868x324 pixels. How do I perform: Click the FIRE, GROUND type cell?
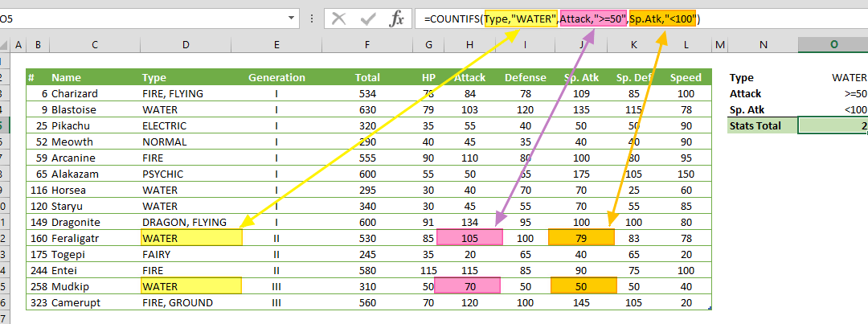click(x=185, y=303)
